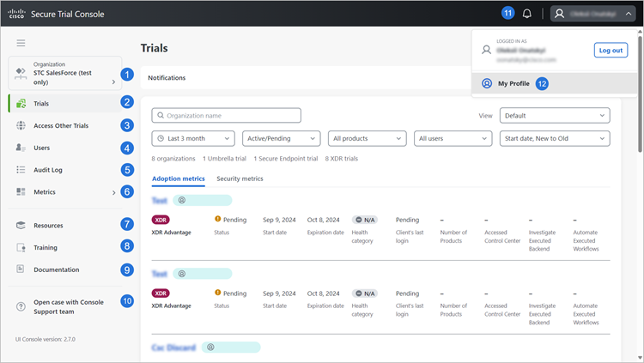Open the All products dropdown
Viewport: 644px width, 363px height.
click(x=368, y=138)
